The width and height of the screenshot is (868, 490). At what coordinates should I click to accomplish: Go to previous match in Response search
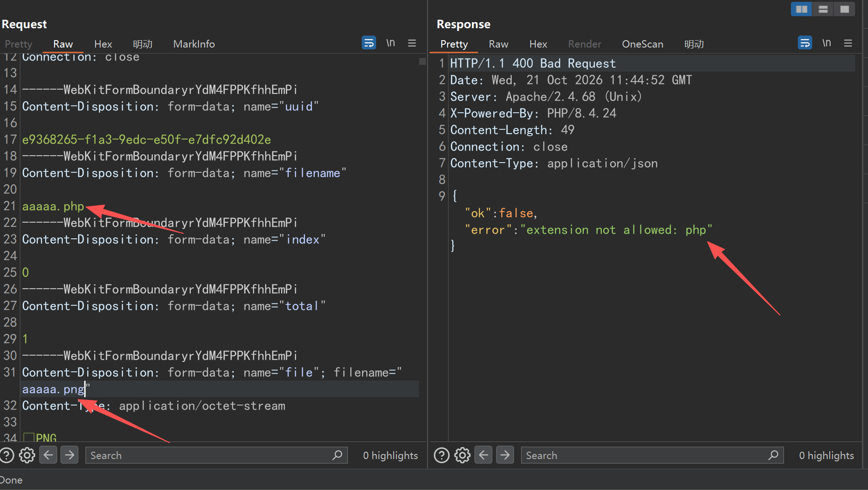tap(484, 455)
